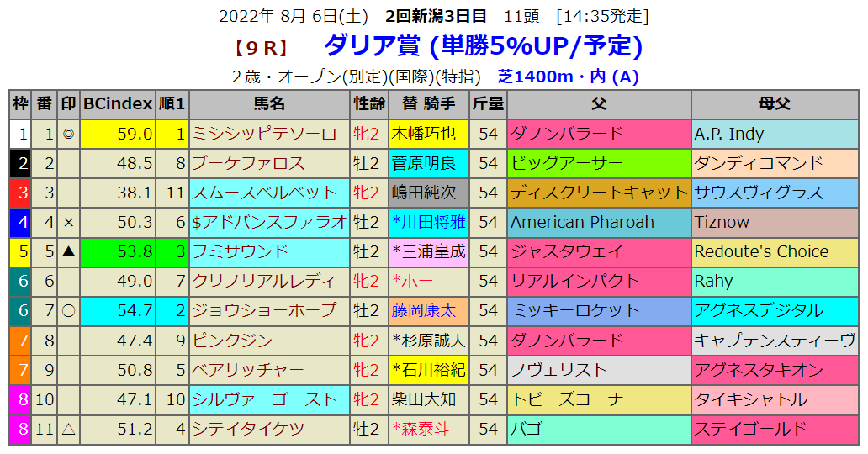The height and width of the screenshot is (454, 868).
Task: Click the 馬名 column header
Action: click(x=269, y=104)
